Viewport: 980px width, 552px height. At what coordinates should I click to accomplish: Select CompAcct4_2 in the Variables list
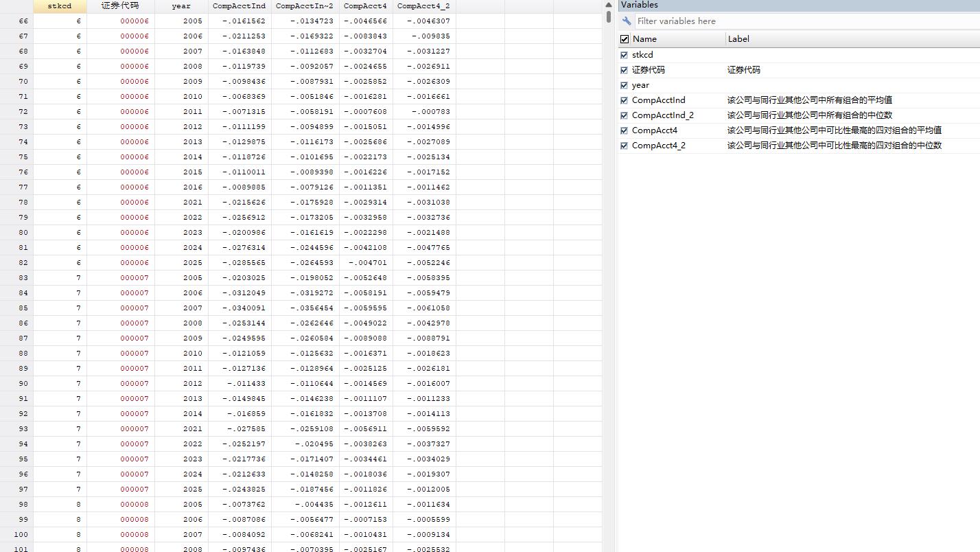coord(658,146)
